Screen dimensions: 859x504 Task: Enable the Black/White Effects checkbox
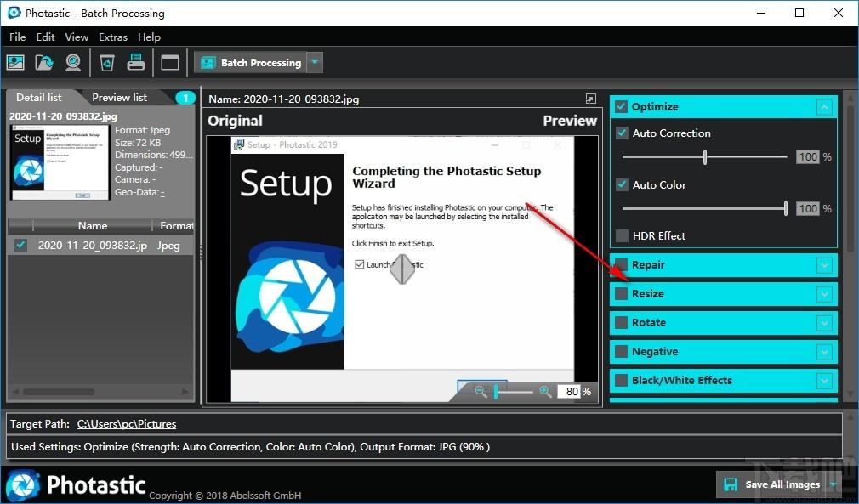tap(621, 380)
